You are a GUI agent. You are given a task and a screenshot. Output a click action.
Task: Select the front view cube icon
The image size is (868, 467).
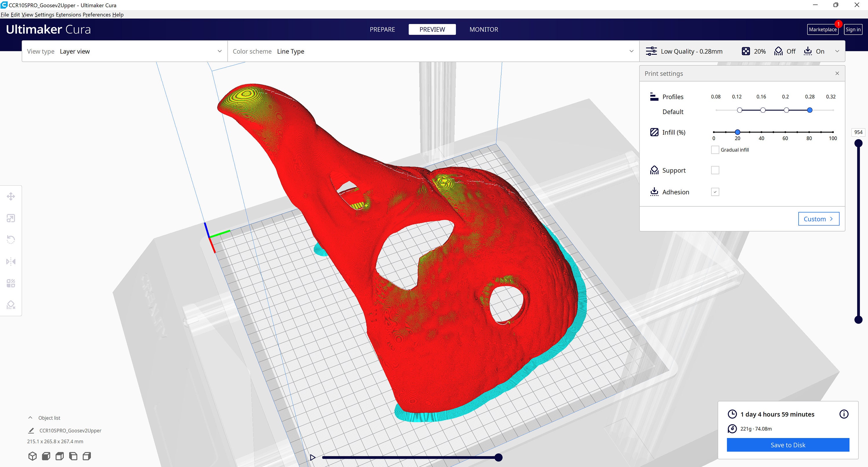pos(46,456)
